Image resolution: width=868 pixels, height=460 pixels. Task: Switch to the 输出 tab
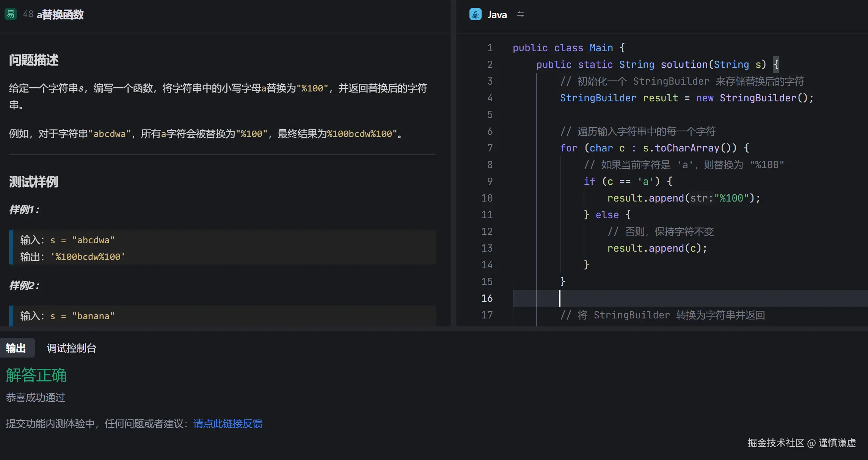coord(16,348)
